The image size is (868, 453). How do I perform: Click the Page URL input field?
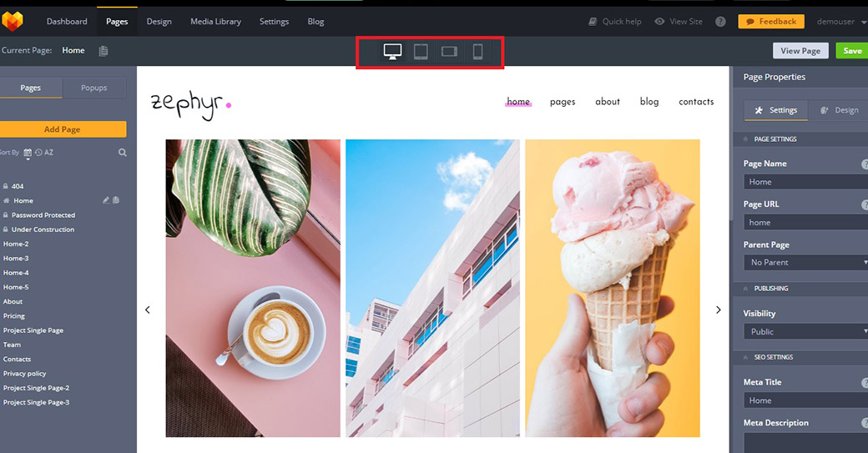coord(806,223)
